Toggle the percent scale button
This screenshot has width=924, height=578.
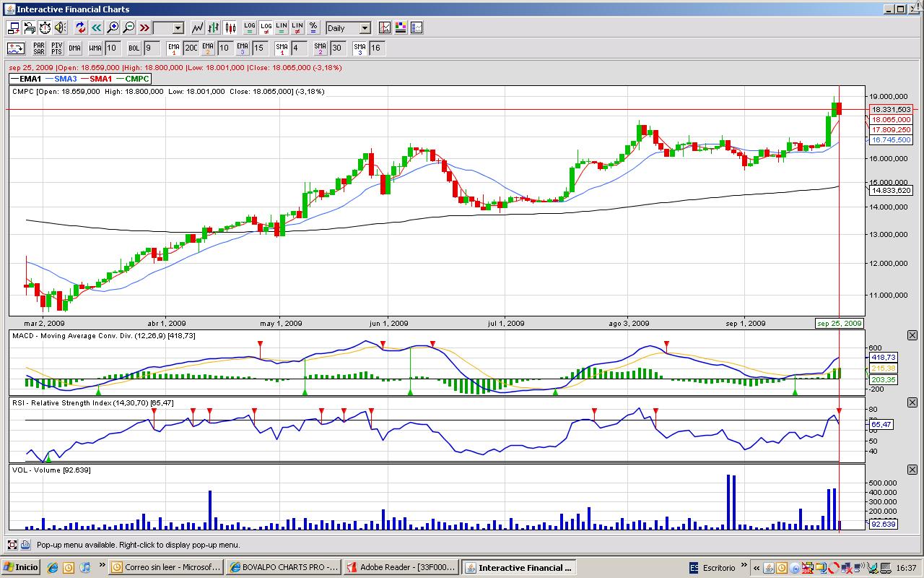pyautogui.click(x=313, y=28)
